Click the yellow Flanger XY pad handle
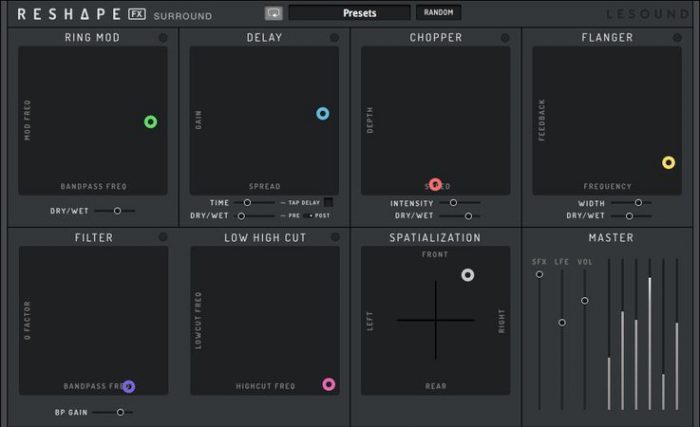This screenshot has width=700, height=427. pyautogui.click(x=668, y=162)
